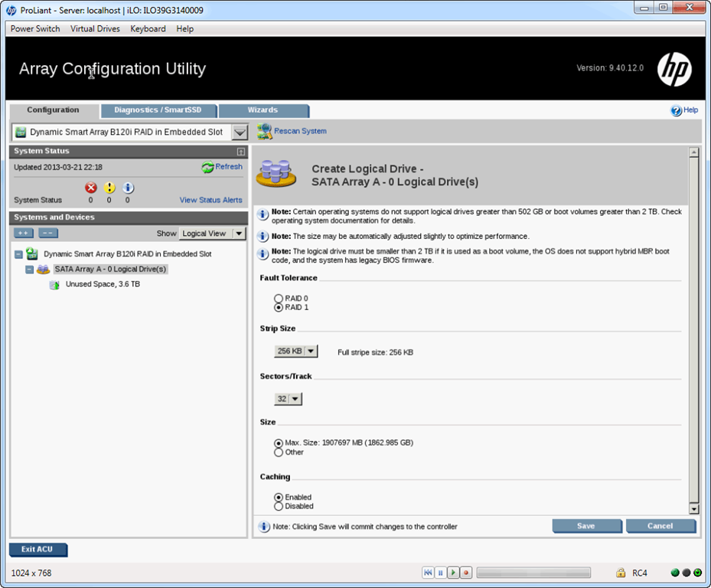
Task: Click the Unused Space drive icon
Action: coord(54,285)
